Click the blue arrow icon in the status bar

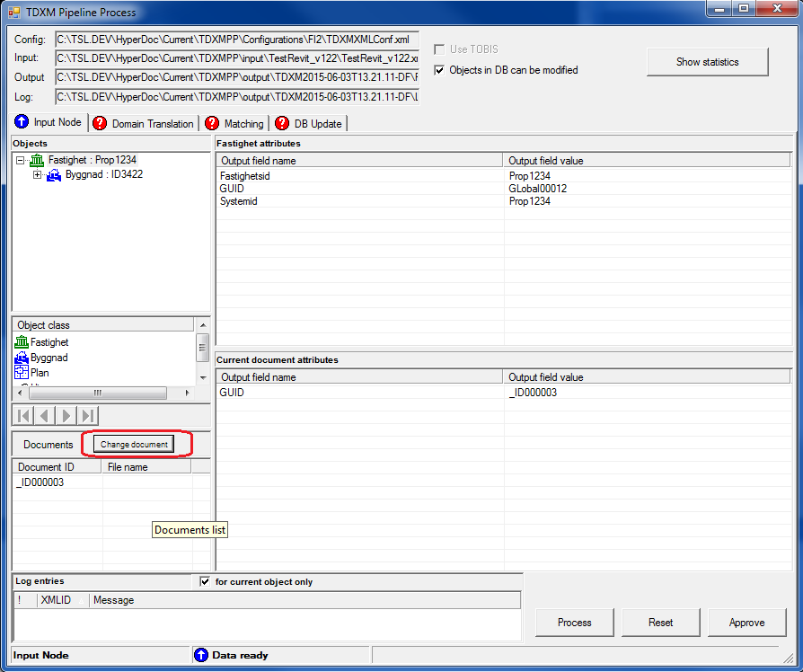coord(201,655)
